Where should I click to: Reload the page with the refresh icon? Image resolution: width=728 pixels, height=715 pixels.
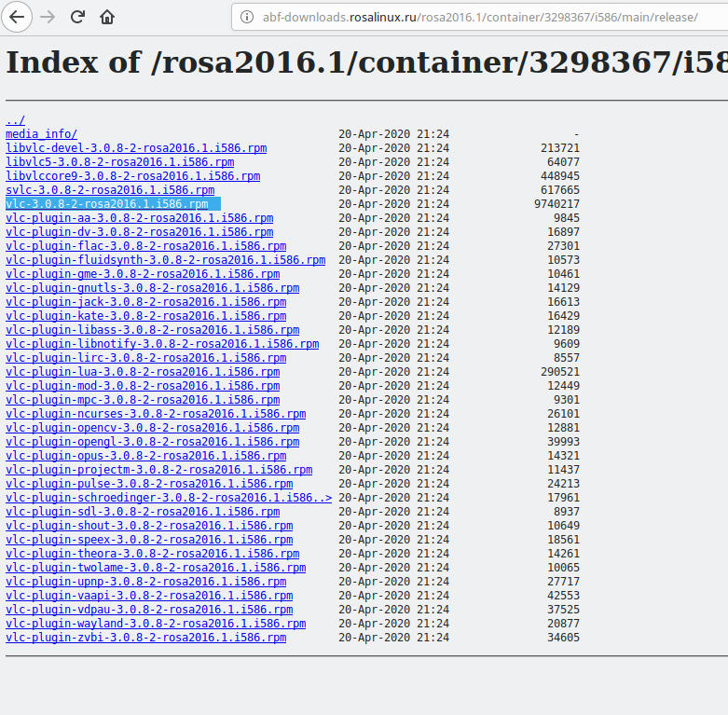click(77, 17)
